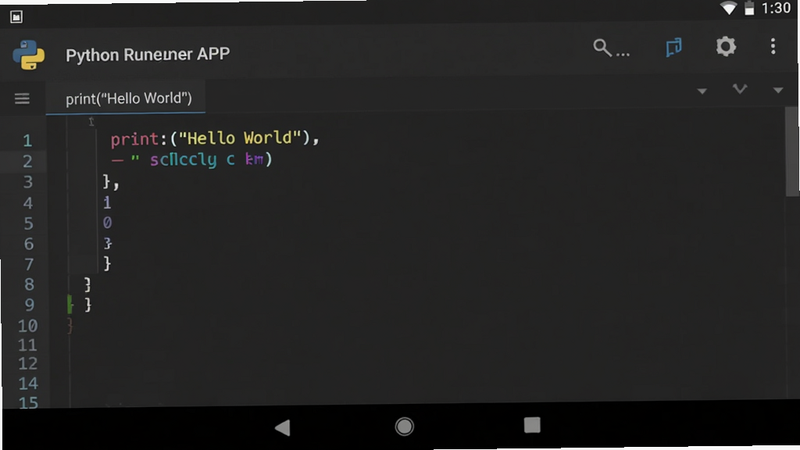Open the hamburger navigation menu

(x=22, y=98)
